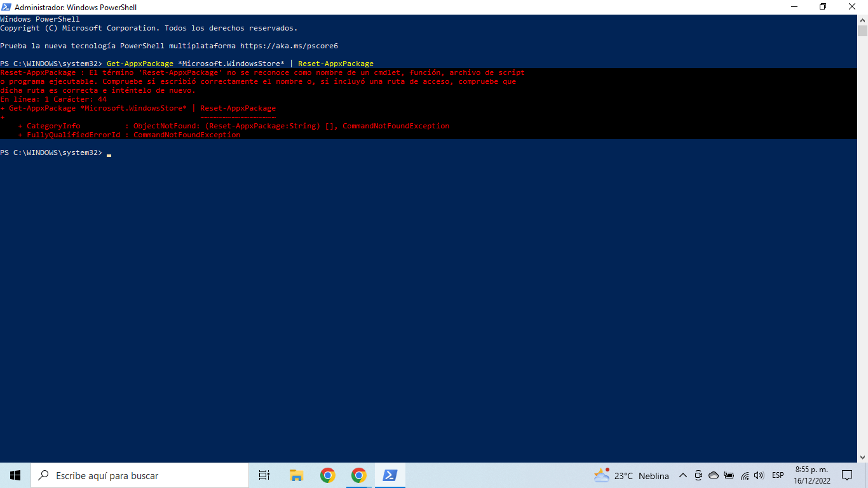Open File Explorer from the taskbar

coord(296,475)
